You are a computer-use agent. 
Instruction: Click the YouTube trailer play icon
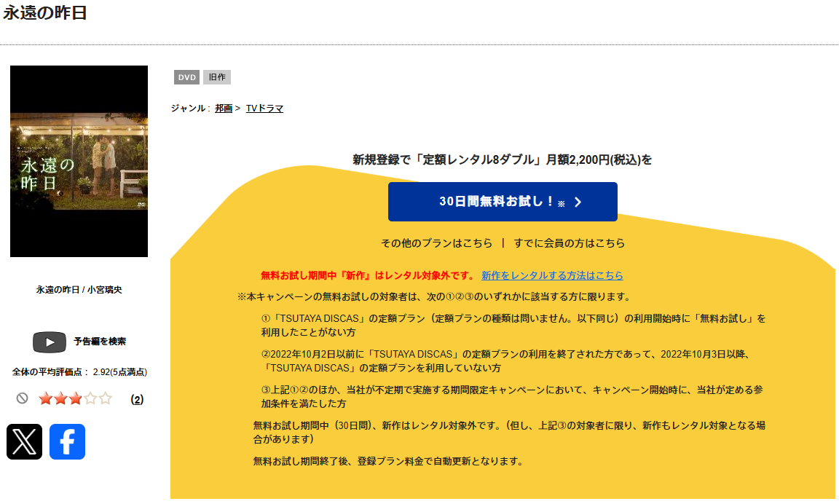(x=50, y=342)
